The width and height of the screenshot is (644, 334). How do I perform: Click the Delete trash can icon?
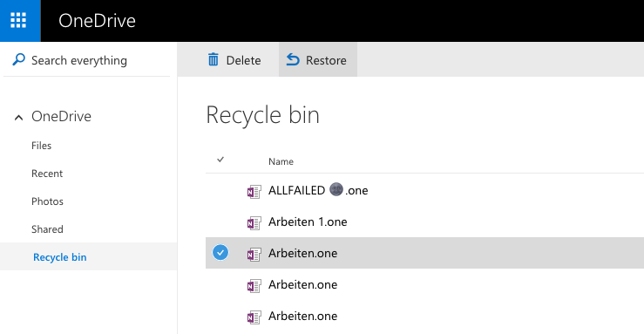(x=214, y=59)
